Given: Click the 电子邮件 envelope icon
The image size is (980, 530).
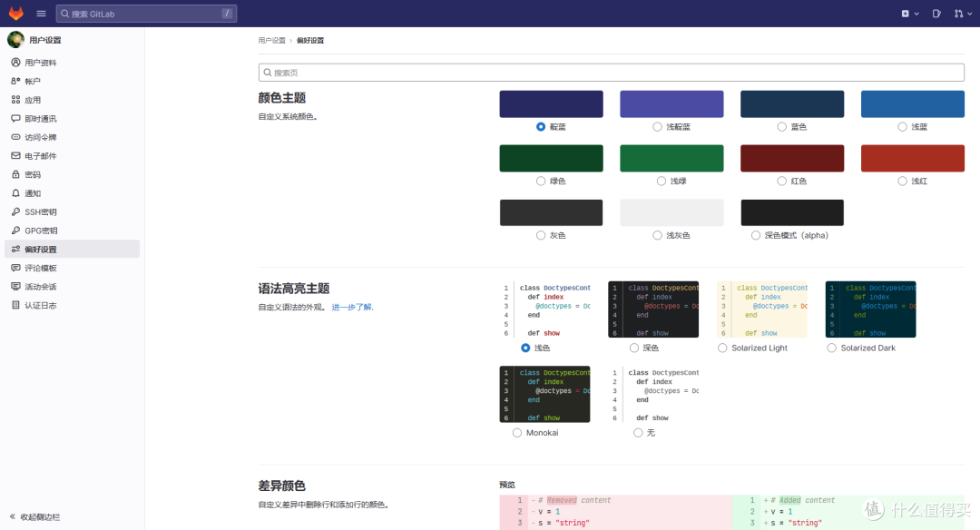Looking at the screenshot, I should 15,155.
